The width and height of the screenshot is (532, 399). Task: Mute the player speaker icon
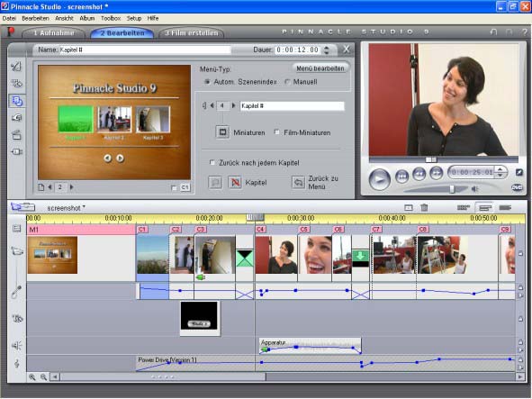pos(475,189)
